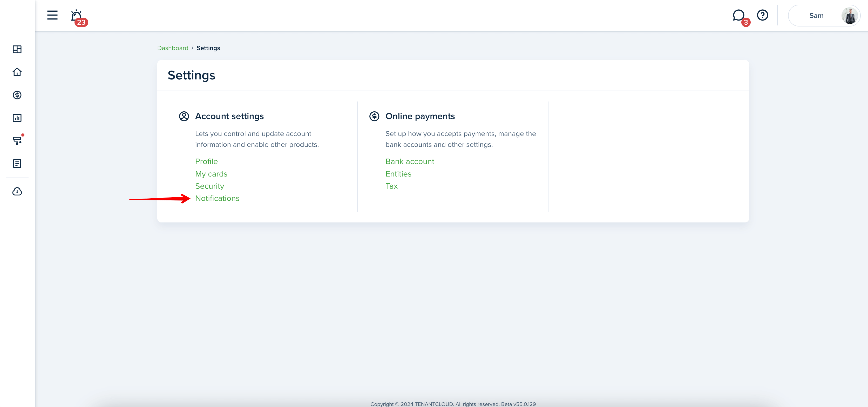Image resolution: width=868 pixels, height=407 pixels.
Task: Click the Online payments dollar icon
Action: 374,116
